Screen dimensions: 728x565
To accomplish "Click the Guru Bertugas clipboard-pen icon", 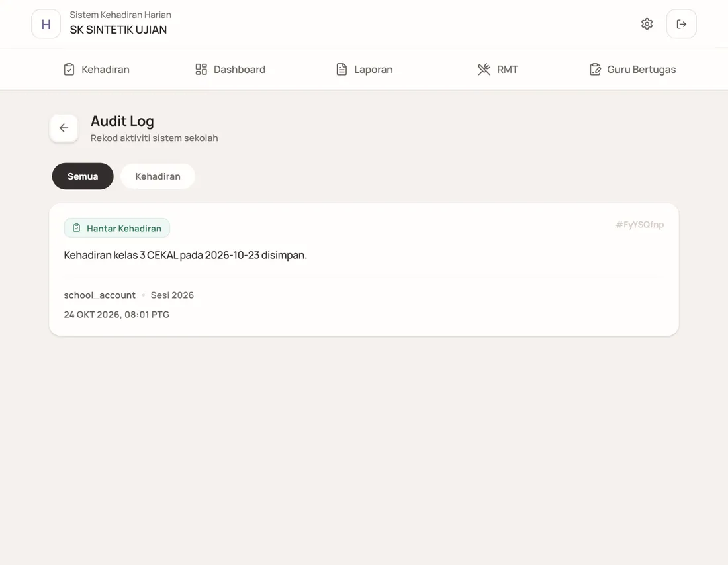I will tap(595, 70).
